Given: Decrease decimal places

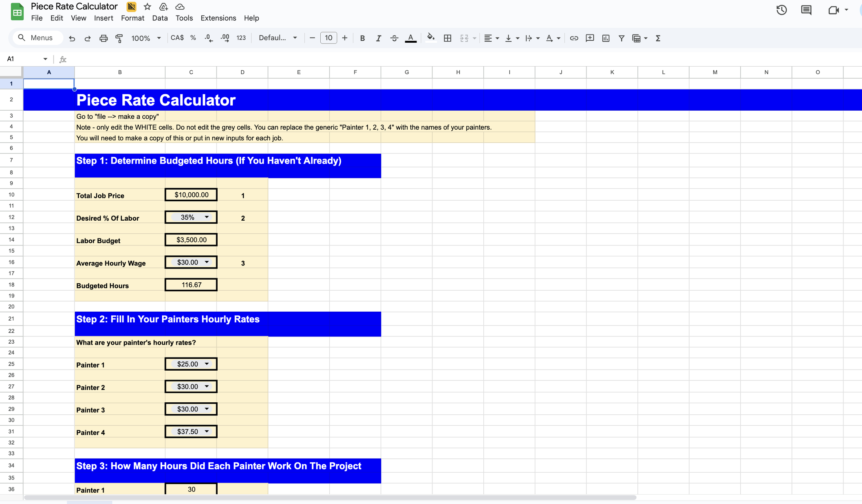Looking at the screenshot, I should [x=209, y=38].
